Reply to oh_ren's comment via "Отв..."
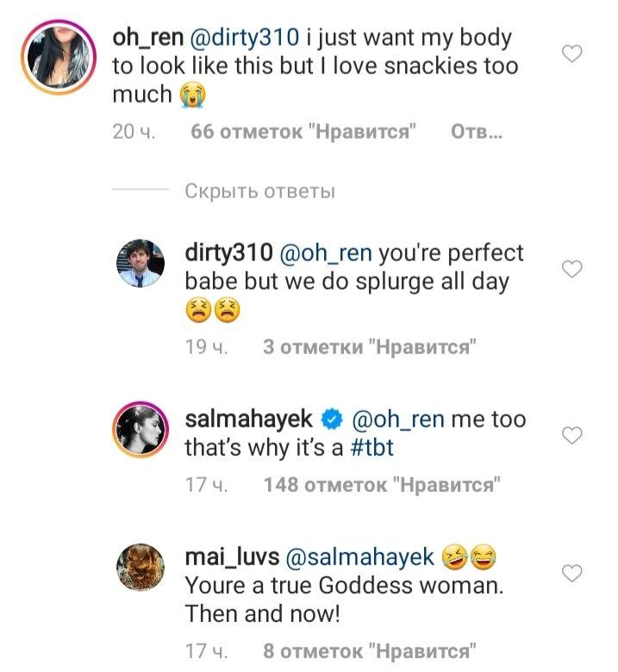The image size is (618, 672). coord(476,133)
